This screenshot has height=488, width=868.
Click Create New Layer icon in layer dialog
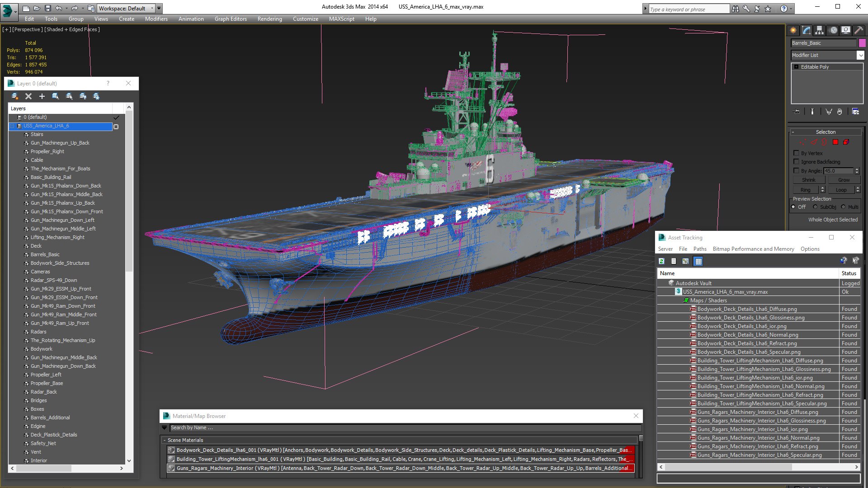(15, 96)
